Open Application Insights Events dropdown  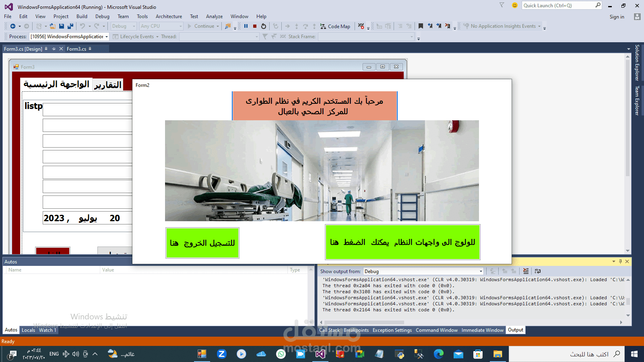click(x=539, y=26)
